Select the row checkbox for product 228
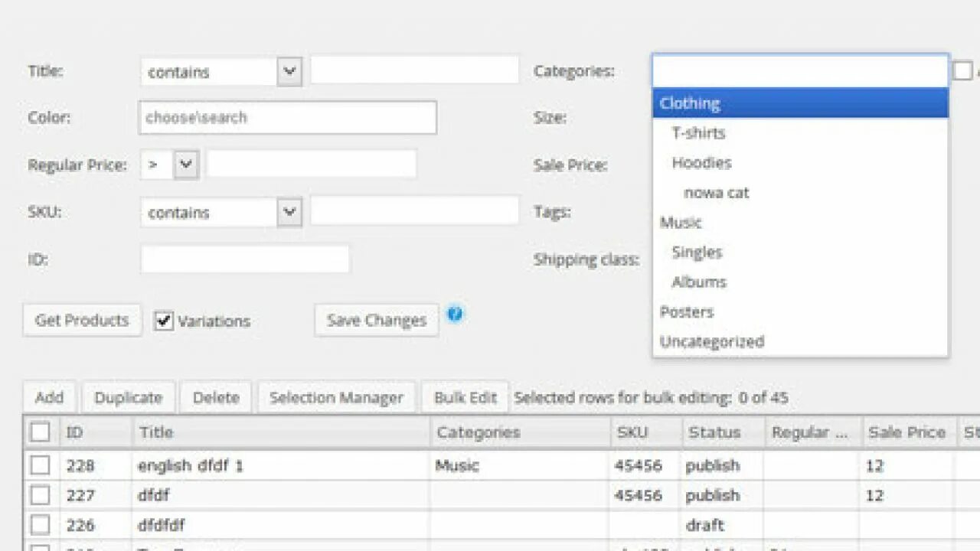 coord(41,465)
